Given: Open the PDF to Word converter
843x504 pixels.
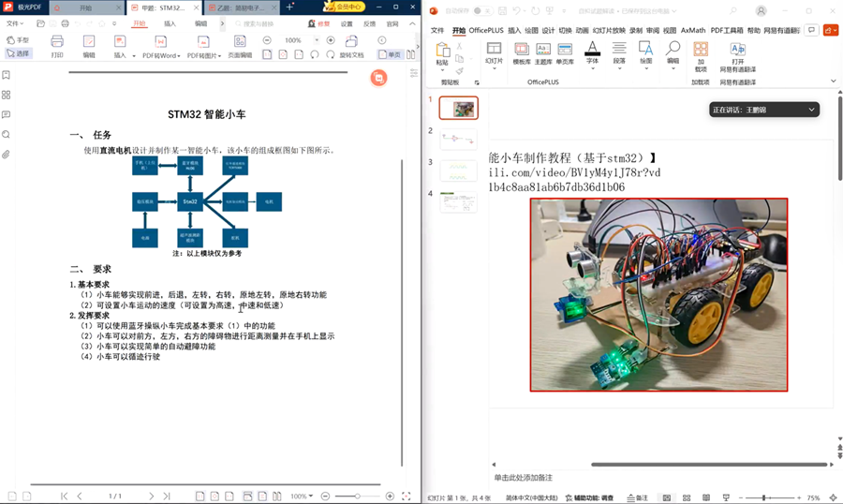Looking at the screenshot, I should click(x=160, y=43).
